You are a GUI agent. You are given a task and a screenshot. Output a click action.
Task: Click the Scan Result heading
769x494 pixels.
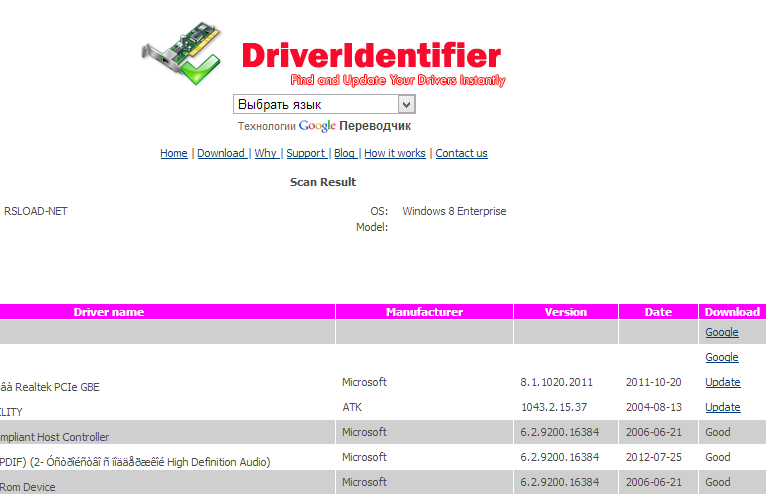pos(323,182)
